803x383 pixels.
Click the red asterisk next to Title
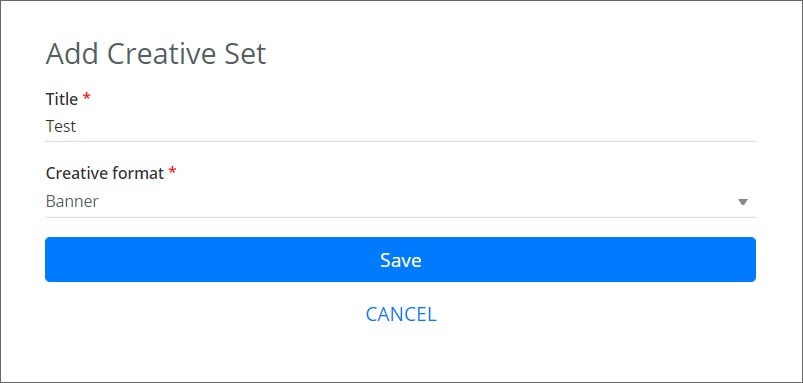pos(87,97)
